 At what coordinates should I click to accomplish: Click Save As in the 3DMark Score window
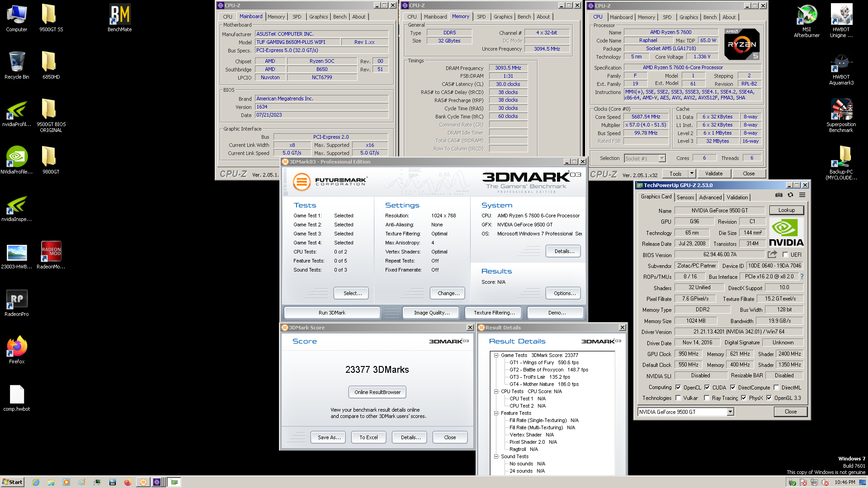coord(329,437)
